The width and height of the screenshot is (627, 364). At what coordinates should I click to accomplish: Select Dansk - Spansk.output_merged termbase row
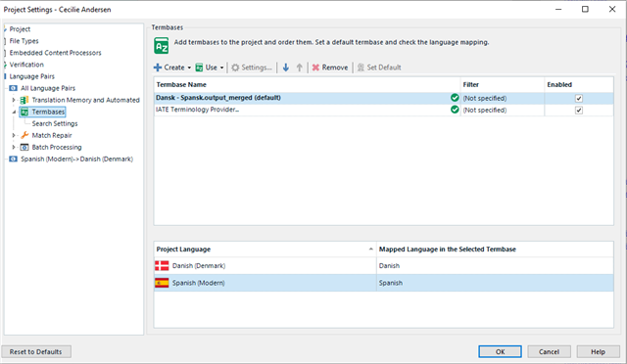click(383, 98)
